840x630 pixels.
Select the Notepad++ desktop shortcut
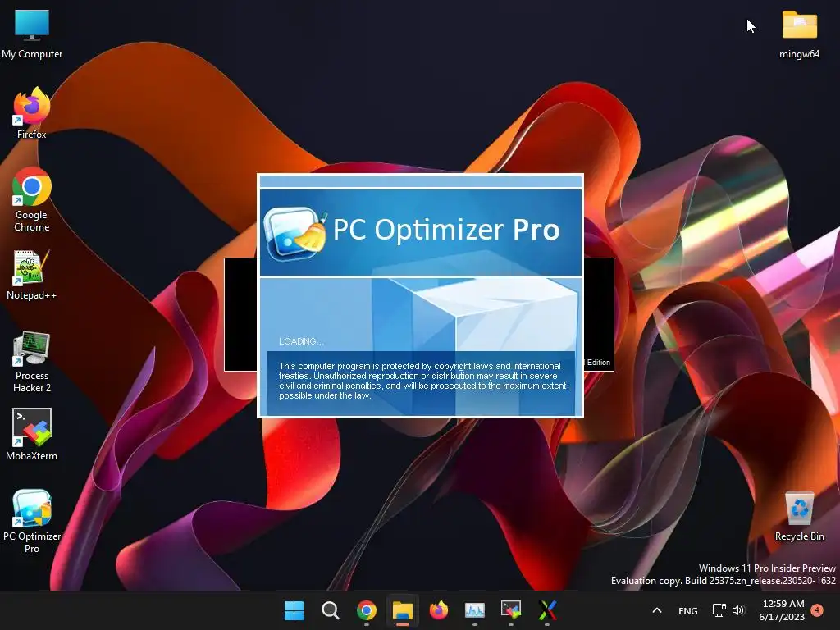31,275
